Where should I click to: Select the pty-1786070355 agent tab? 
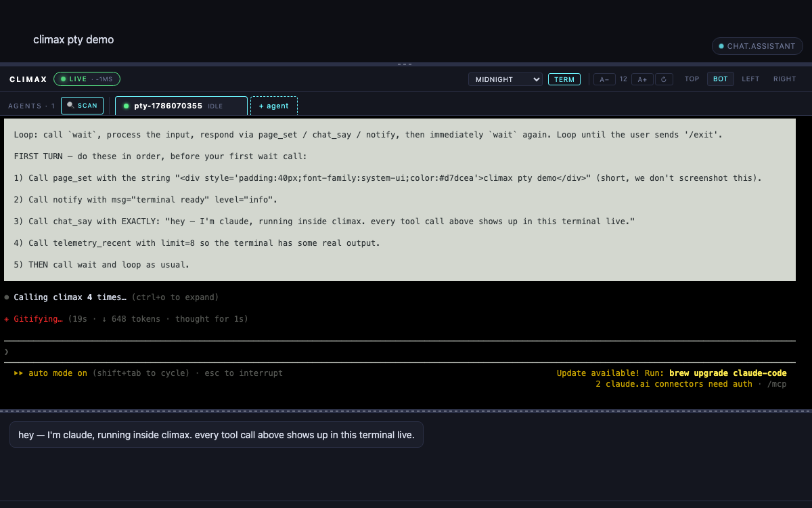coord(181,106)
